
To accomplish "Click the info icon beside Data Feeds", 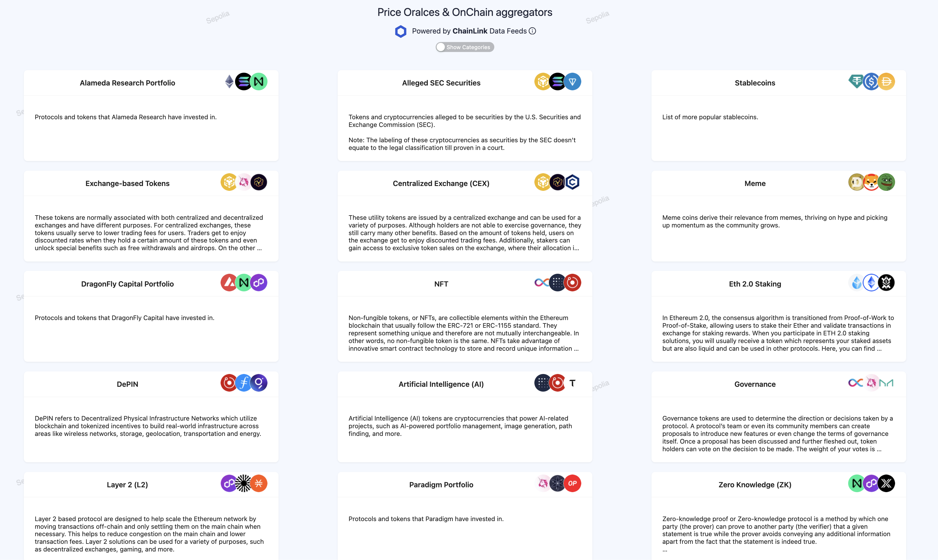I will 532,31.
